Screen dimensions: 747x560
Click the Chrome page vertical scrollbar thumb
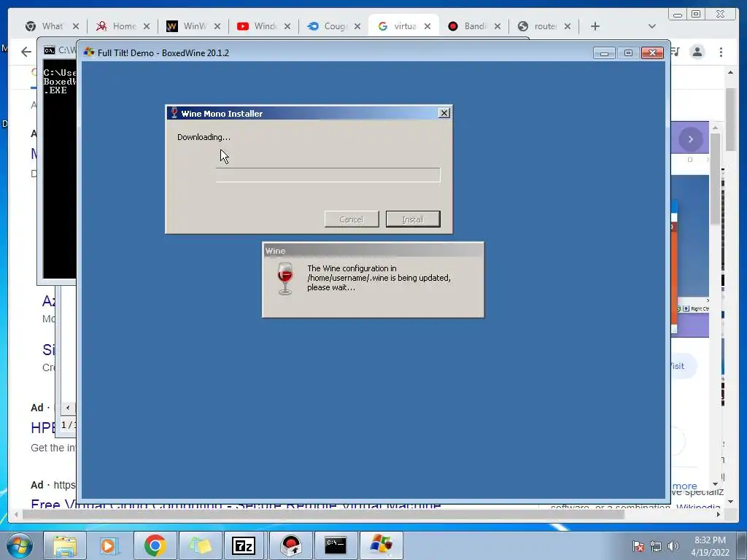(x=730, y=119)
